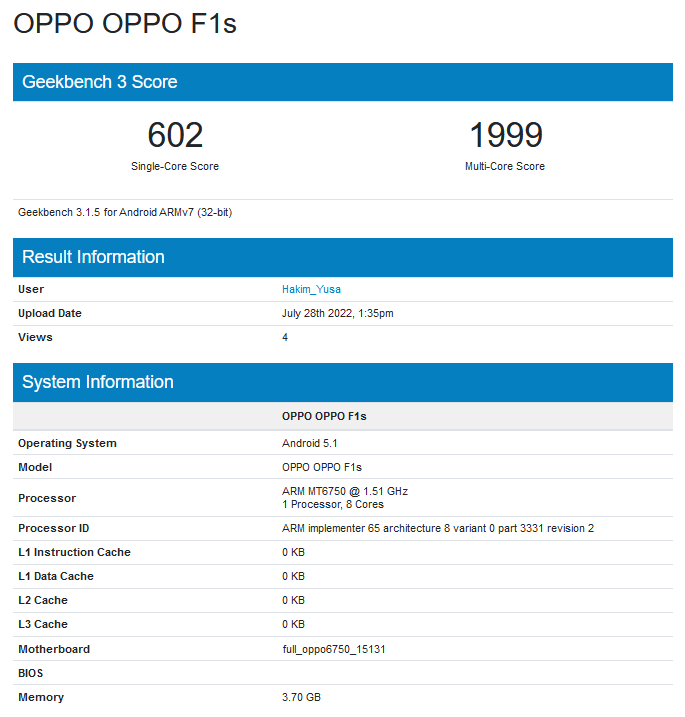This screenshot has height=717, width=685.
Task: Select the Single-Core Score label
Action: tap(175, 166)
